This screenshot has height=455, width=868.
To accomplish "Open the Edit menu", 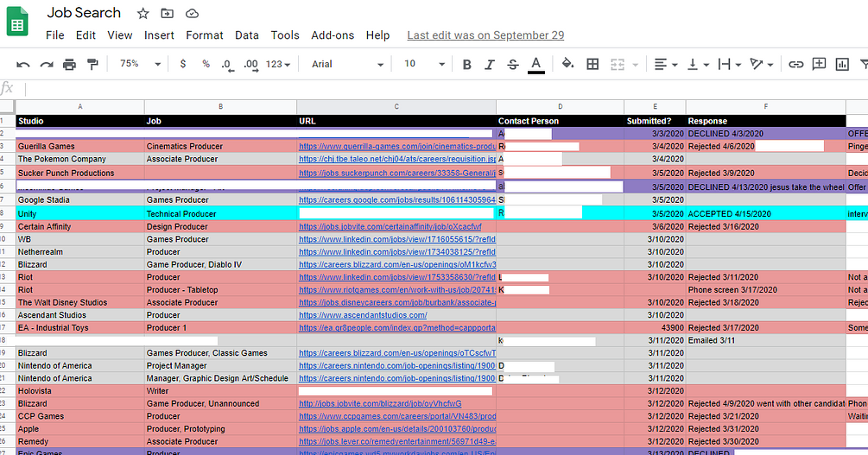I will click(x=86, y=35).
